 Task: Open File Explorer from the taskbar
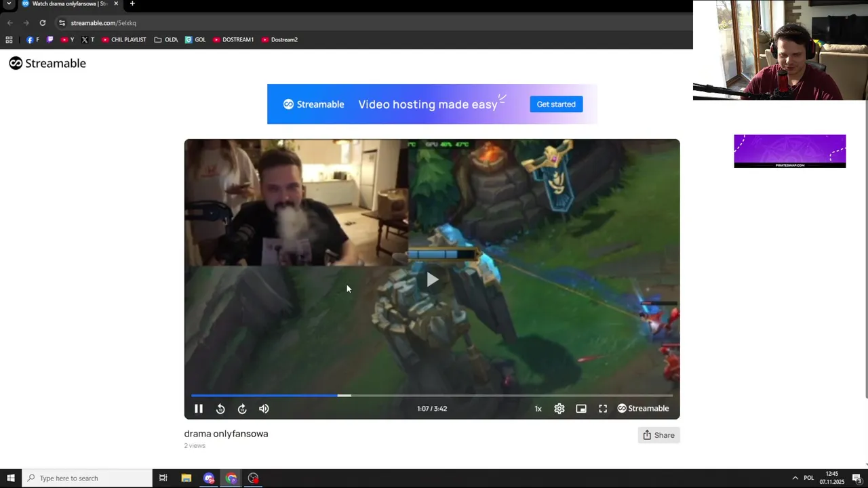pos(186,479)
